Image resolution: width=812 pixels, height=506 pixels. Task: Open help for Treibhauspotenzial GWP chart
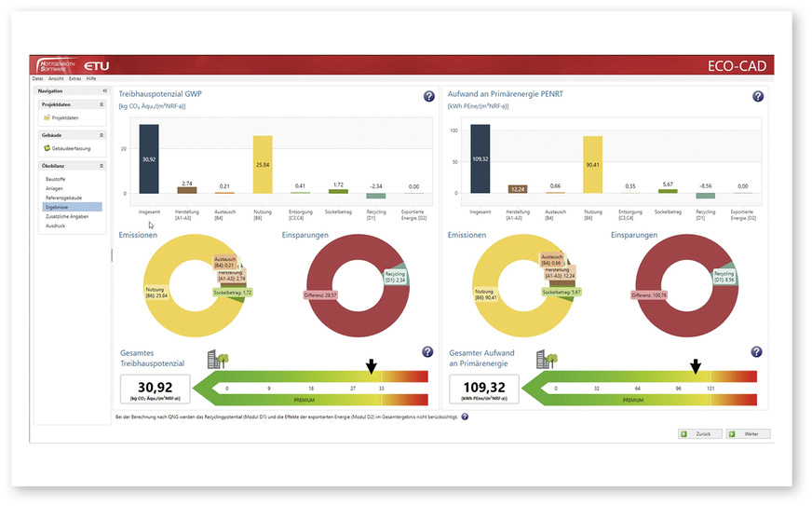(x=428, y=96)
